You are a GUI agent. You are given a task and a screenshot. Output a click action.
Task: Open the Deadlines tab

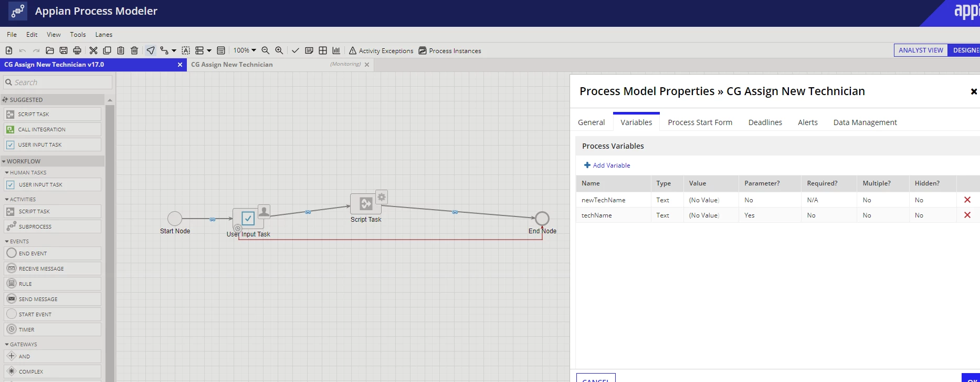(x=765, y=122)
